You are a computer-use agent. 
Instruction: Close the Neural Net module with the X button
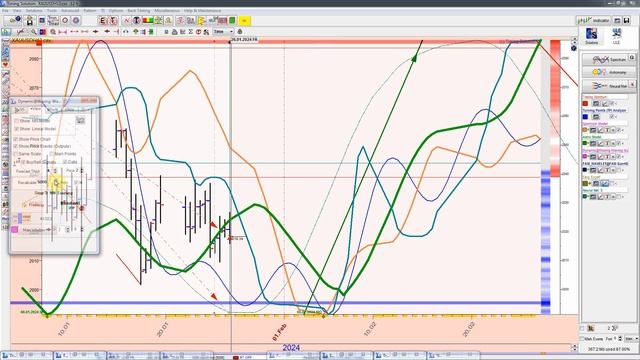(632, 84)
